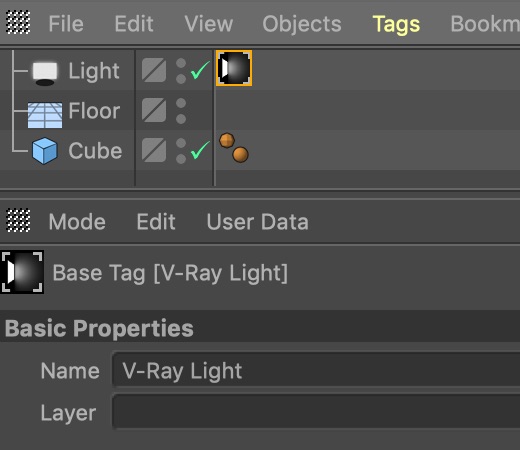Image resolution: width=520 pixels, height=450 pixels.
Task: Click the Name field containing V-Ray Light
Action: coord(316,370)
